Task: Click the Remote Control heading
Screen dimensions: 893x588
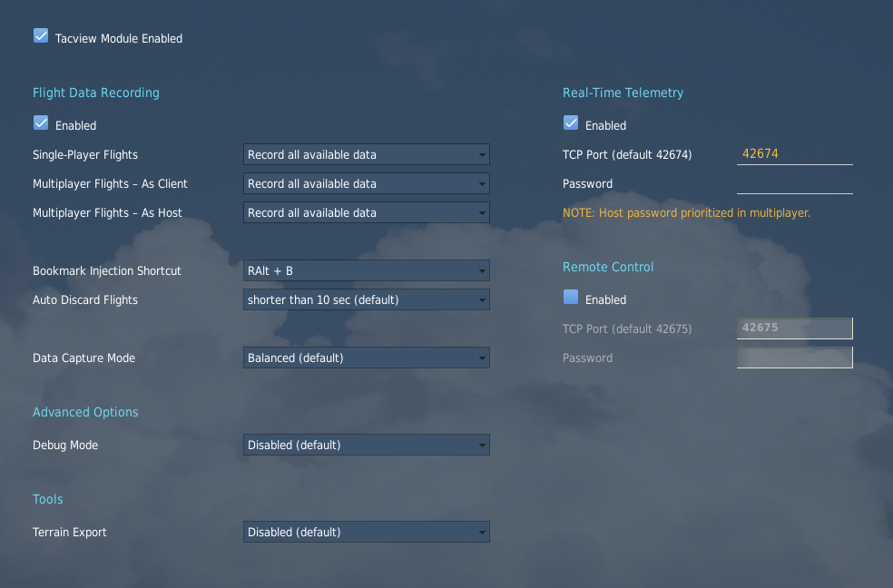Action: coord(608,267)
